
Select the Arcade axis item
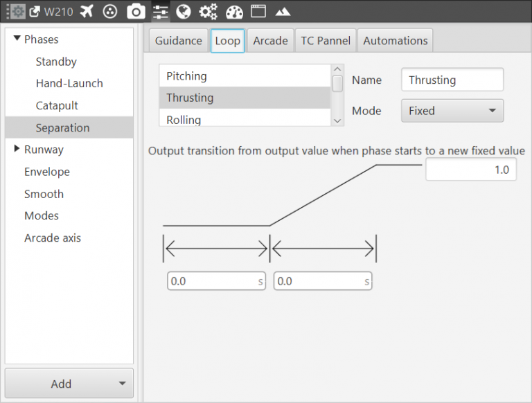[x=69, y=238]
